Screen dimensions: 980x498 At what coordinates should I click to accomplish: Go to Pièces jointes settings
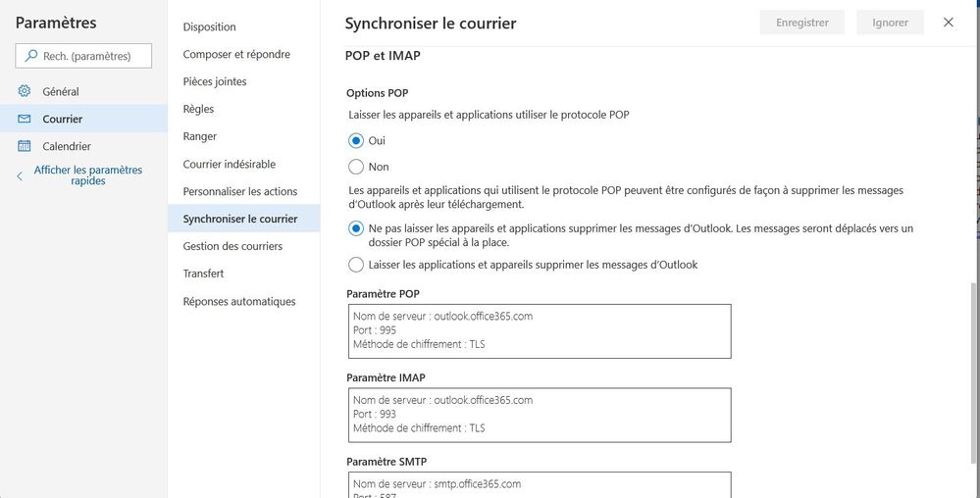coord(215,81)
